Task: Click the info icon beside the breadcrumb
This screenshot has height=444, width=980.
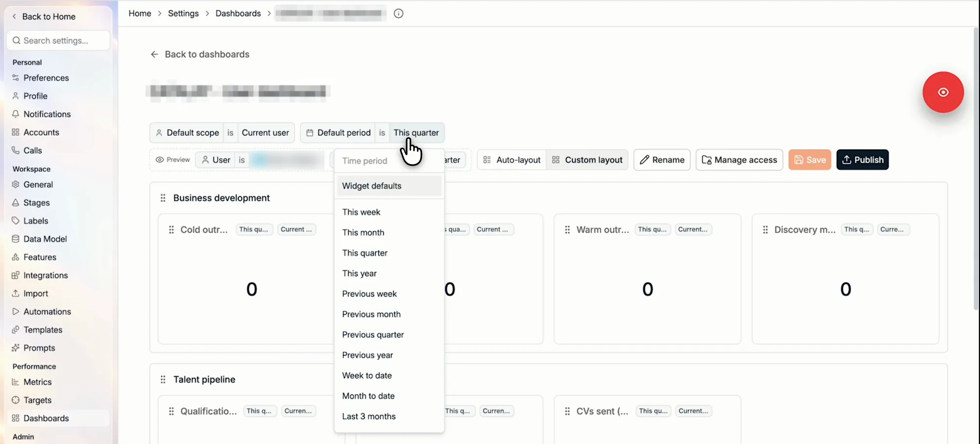Action: click(398, 14)
